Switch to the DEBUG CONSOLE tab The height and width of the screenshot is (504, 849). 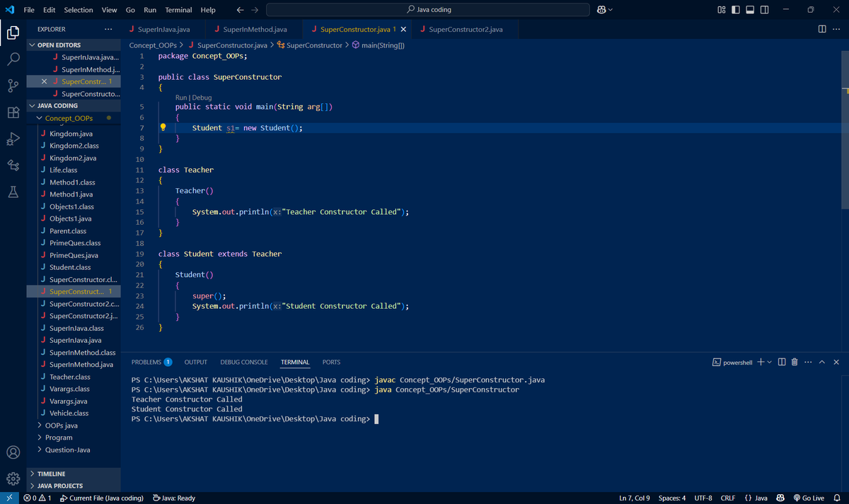click(x=244, y=362)
